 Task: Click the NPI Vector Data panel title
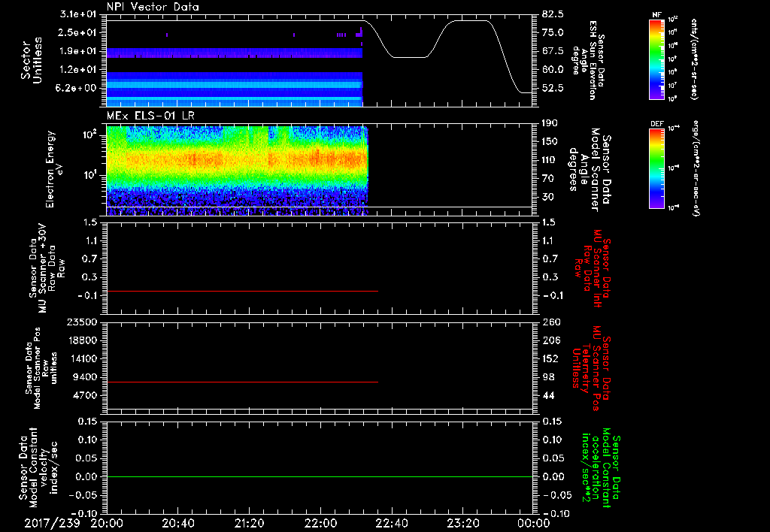[153, 7]
